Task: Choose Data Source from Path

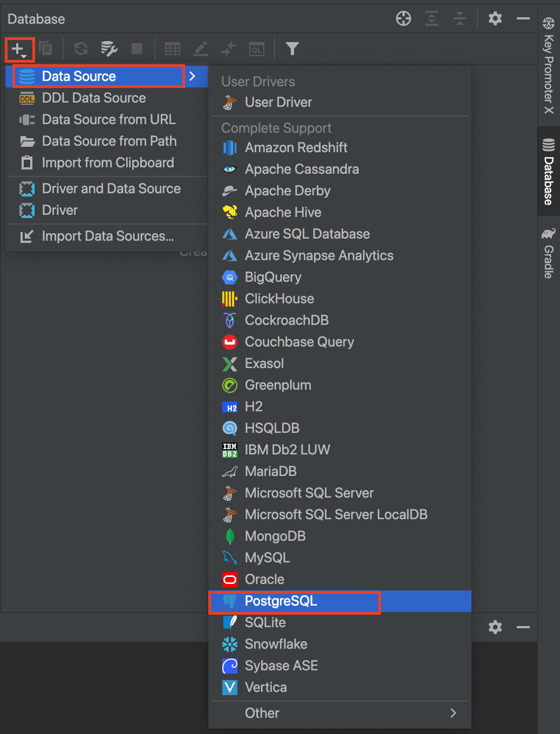Action: [107, 141]
